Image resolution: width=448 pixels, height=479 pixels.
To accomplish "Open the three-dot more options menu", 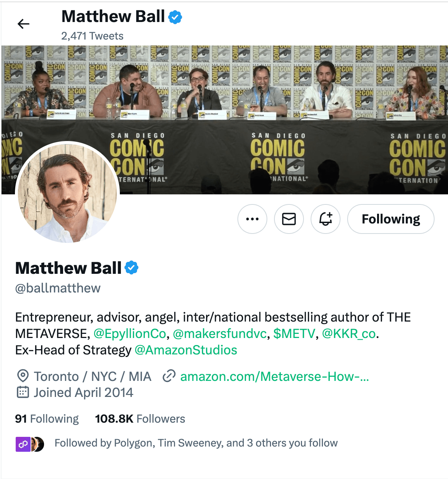I will coord(252,219).
